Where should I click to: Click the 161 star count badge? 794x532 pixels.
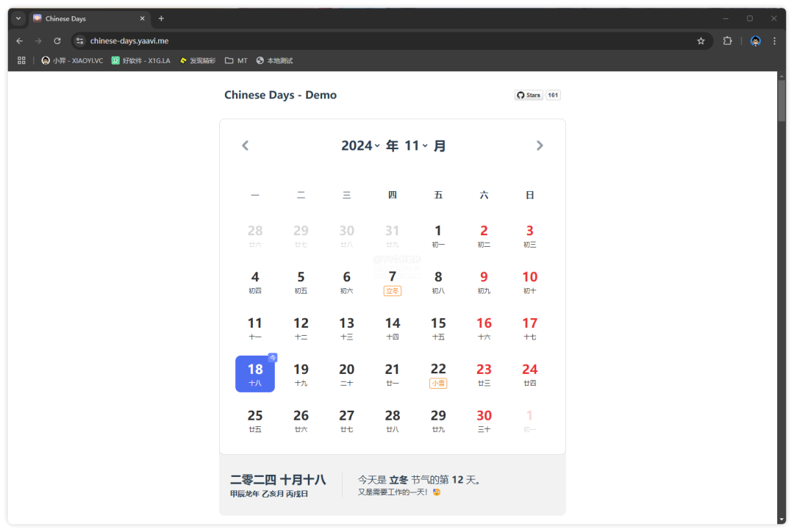click(x=553, y=96)
